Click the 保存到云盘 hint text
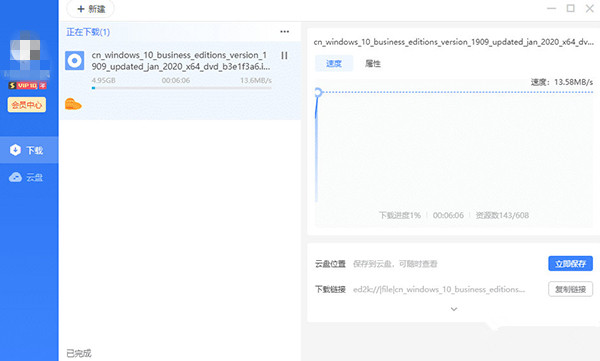This screenshot has height=361, width=600. tap(395, 264)
